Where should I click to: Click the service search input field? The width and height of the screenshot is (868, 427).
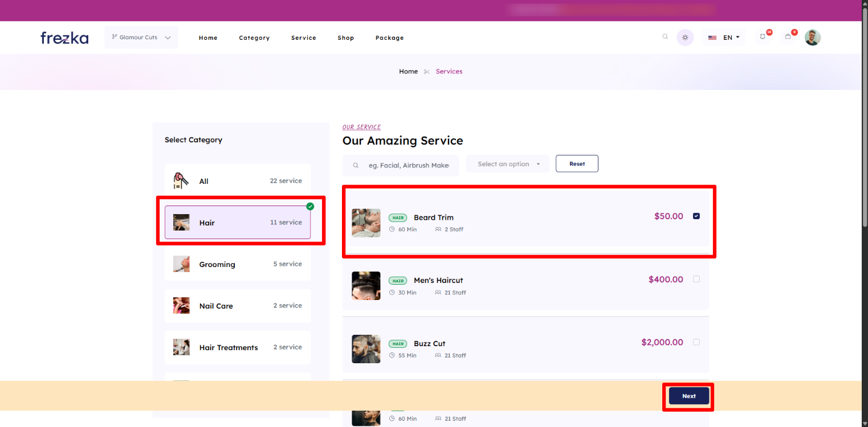pyautogui.click(x=408, y=166)
